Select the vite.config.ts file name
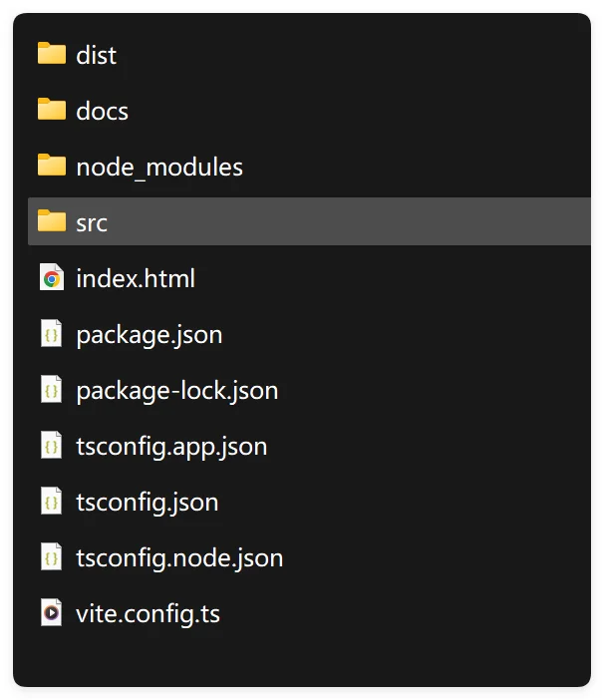This screenshot has height=700, width=604. pos(148,613)
